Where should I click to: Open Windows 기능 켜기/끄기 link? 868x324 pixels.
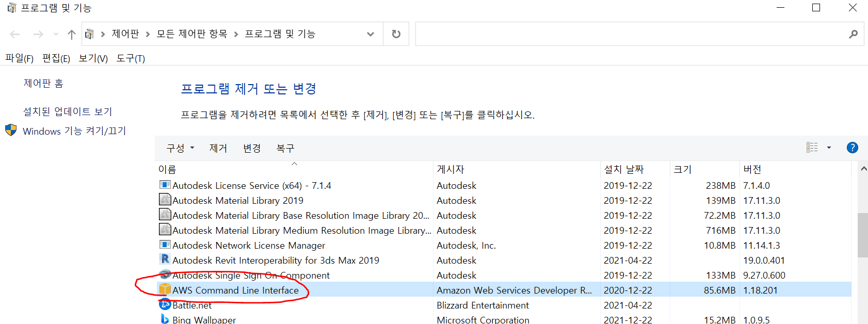coord(74,131)
